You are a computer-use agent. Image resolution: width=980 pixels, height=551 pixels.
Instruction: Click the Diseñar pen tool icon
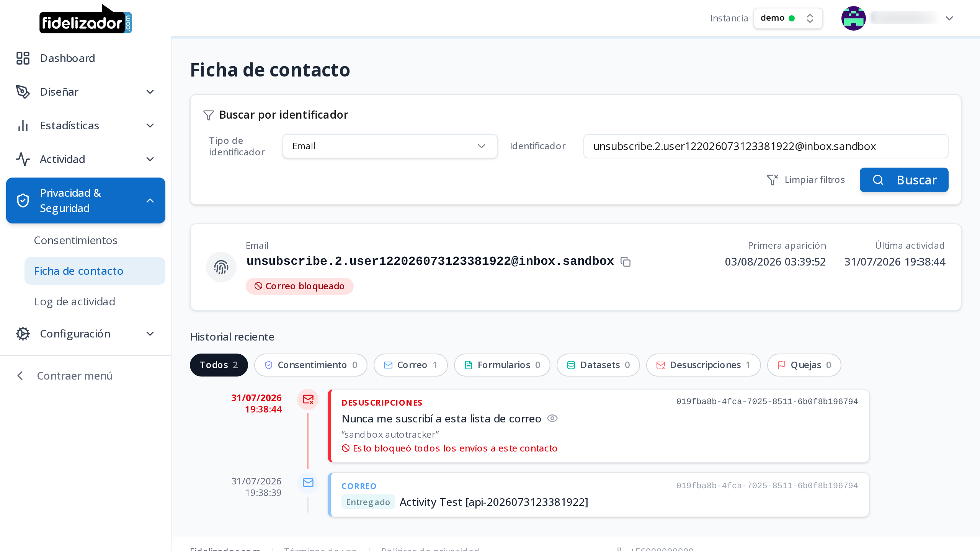pyautogui.click(x=23, y=92)
